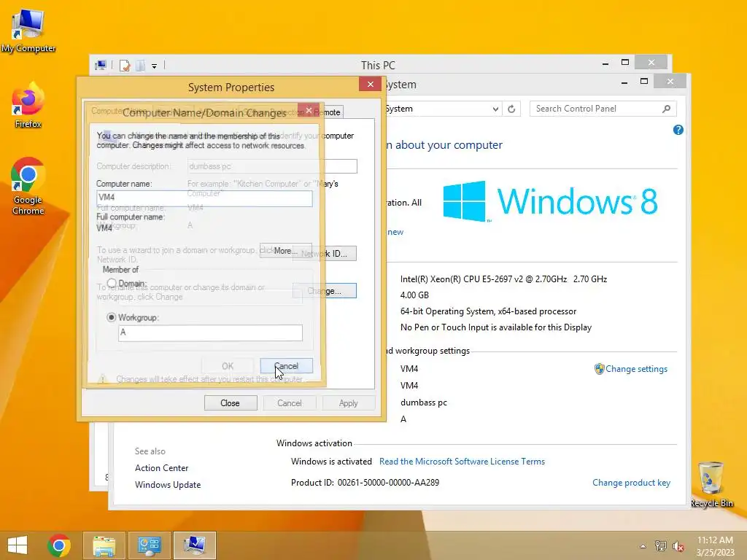This screenshot has height=560, width=747.
Task: Close the System Properties window
Action: [370, 85]
